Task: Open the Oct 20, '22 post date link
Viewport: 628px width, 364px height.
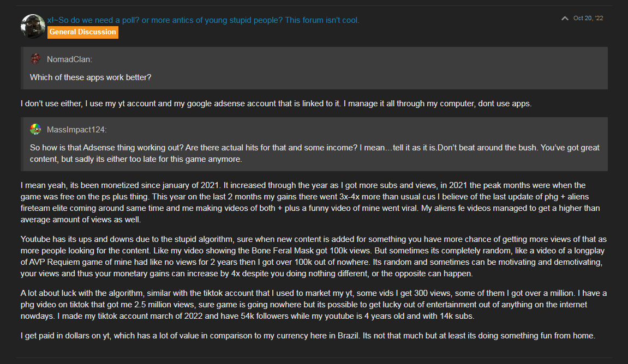Action: 588,18
